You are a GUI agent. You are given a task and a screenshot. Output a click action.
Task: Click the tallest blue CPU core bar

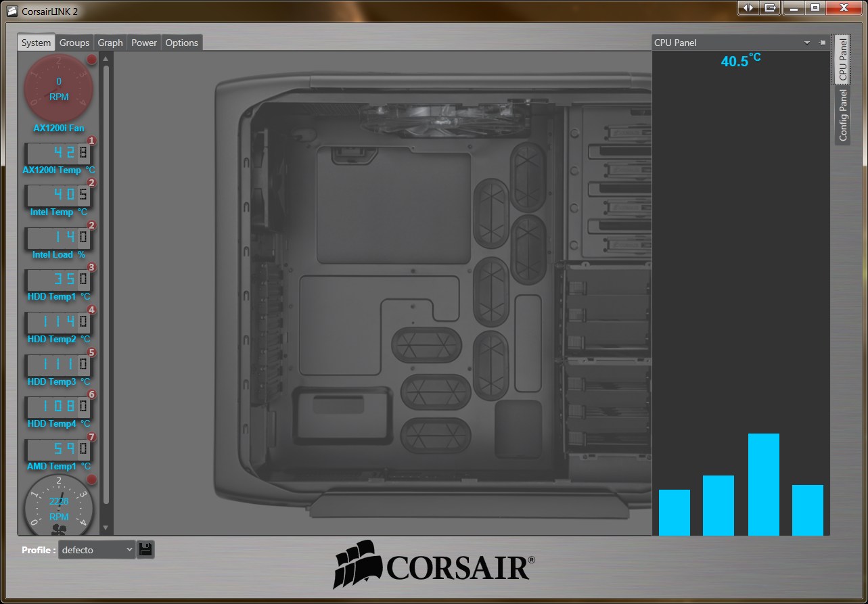[x=763, y=484]
